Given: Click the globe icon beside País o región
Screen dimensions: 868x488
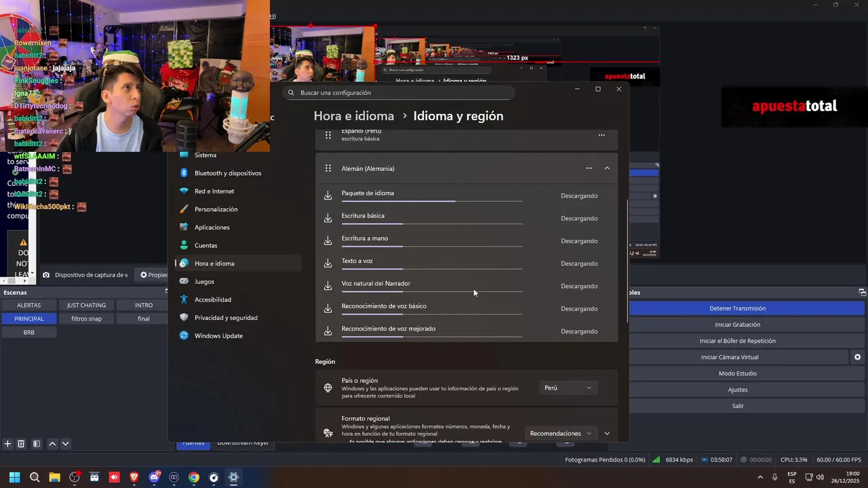Looking at the screenshot, I should point(328,388).
